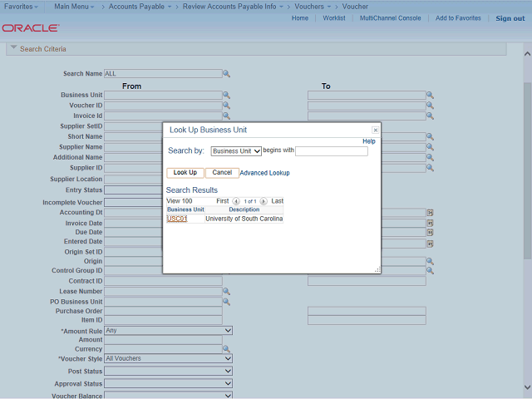Click the previous-page arrow in Search Results
Image resolution: width=532 pixels, height=399 pixels.
coord(236,201)
